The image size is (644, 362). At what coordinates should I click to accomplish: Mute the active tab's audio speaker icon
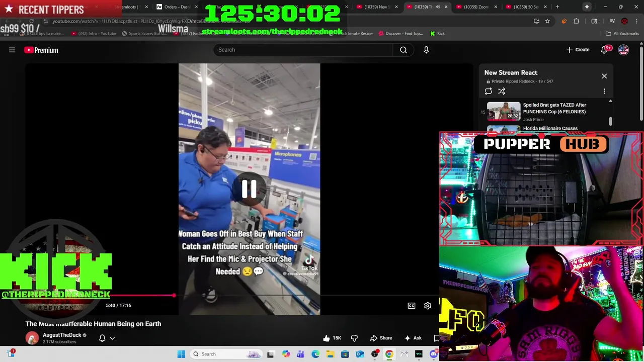[x=438, y=7]
